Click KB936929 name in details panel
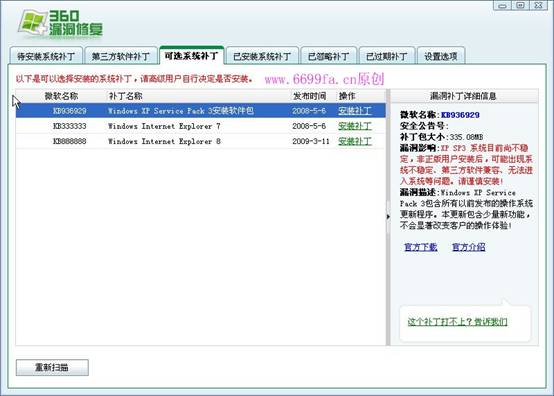Viewport: 554px width, 396px height. [x=460, y=115]
